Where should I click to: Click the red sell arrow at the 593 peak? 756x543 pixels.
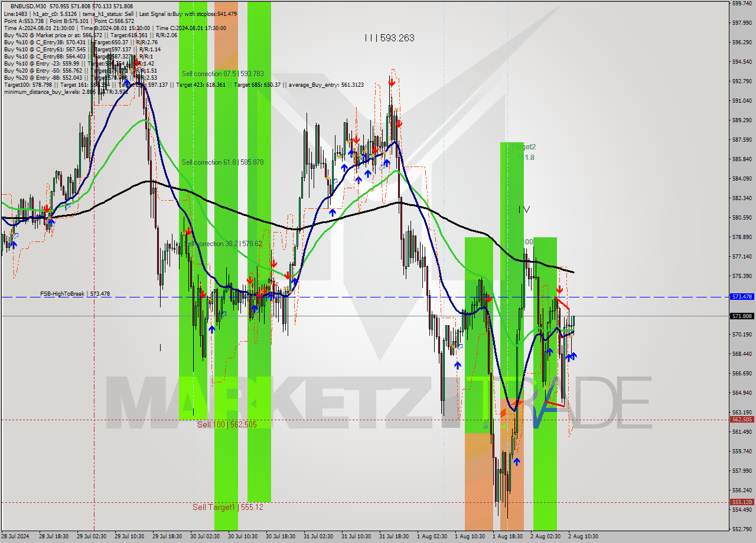click(392, 83)
